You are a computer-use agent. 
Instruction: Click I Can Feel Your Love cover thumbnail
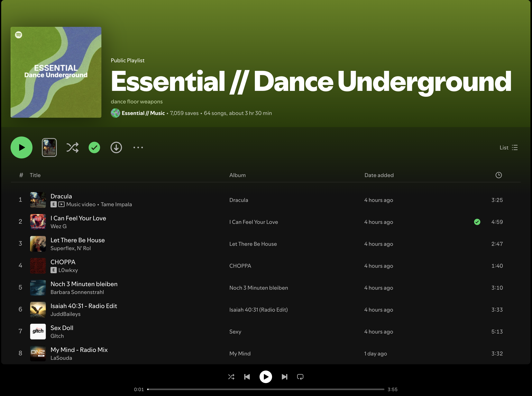(x=38, y=222)
